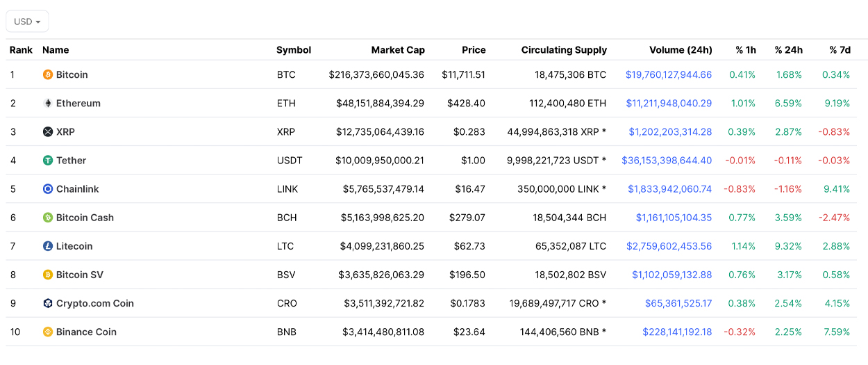Click the Tether logo icon

point(48,161)
